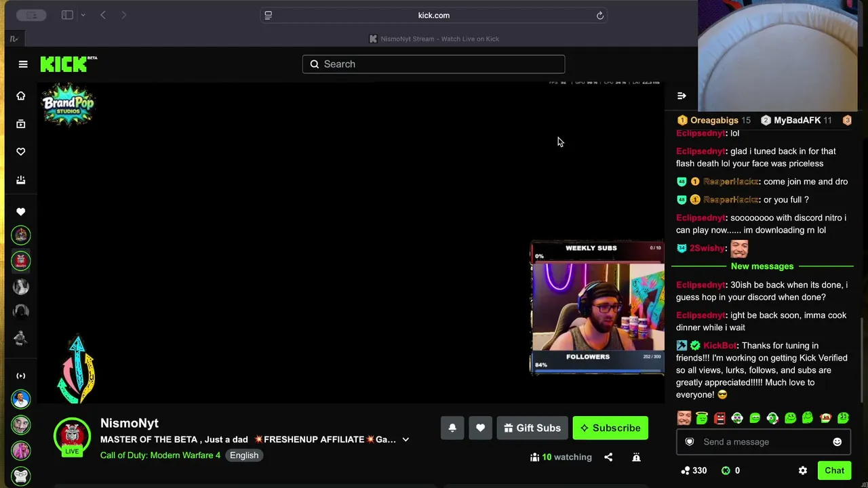Viewport: 868px width, 488px height.
Task: Click the English language tag
Action: [244, 455]
